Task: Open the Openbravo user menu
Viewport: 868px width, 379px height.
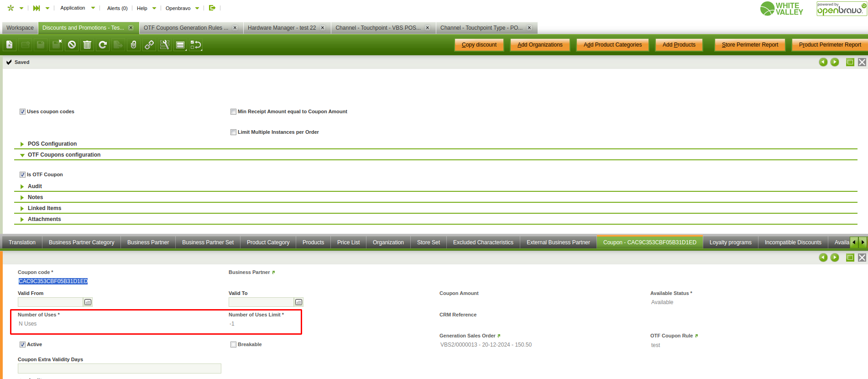Action: tap(183, 8)
